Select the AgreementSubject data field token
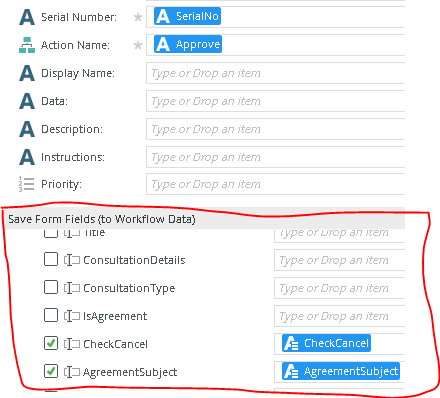The width and height of the screenshot is (440, 398). (x=341, y=371)
